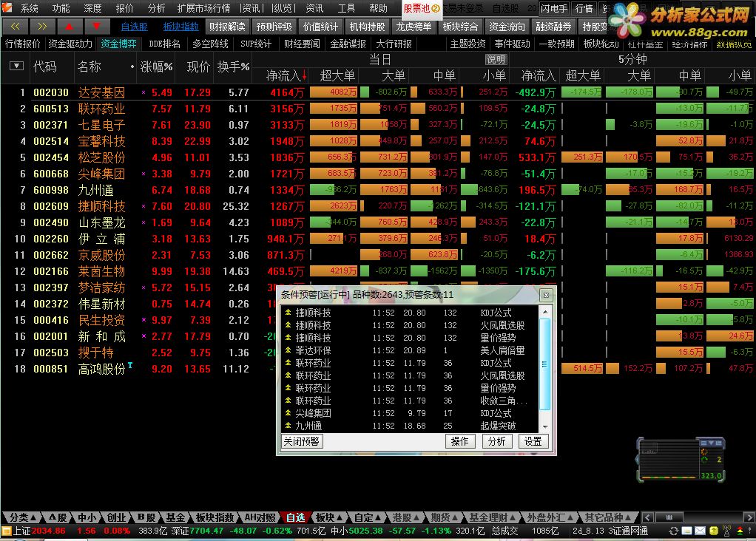The image size is (756, 541).
Task: Switch to 创业 bottom tab
Action: pyautogui.click(x=115, y=517)
